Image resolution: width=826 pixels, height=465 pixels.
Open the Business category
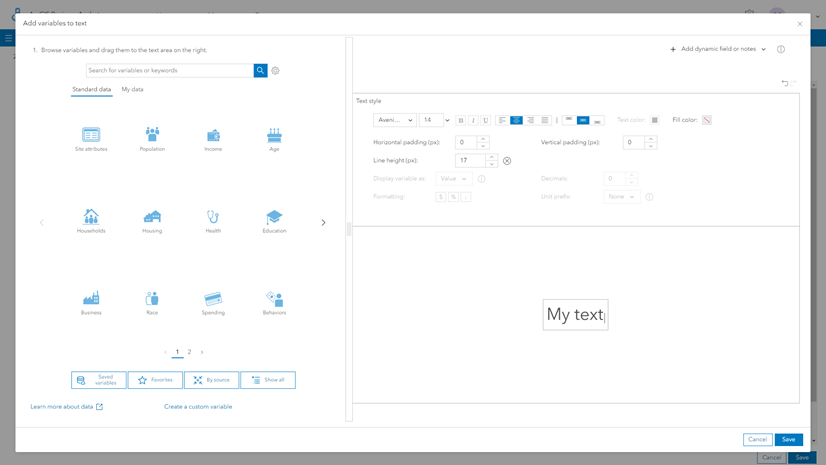click(91, 303)
